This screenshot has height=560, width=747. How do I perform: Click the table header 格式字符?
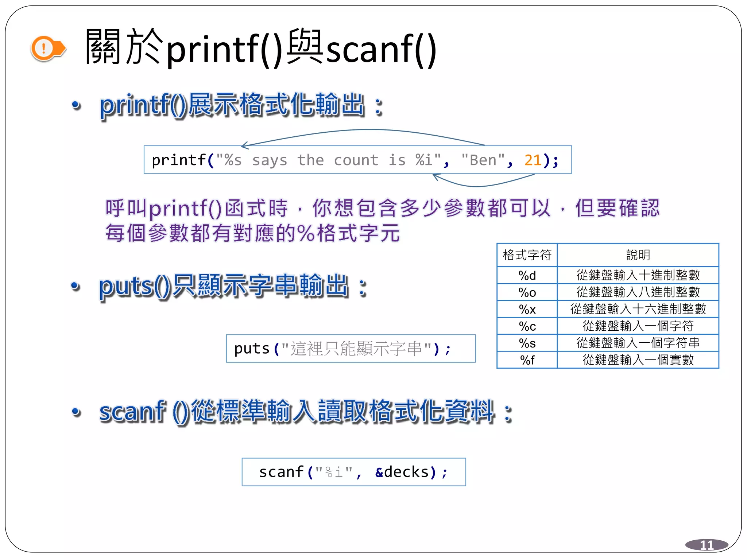(527, 255)
